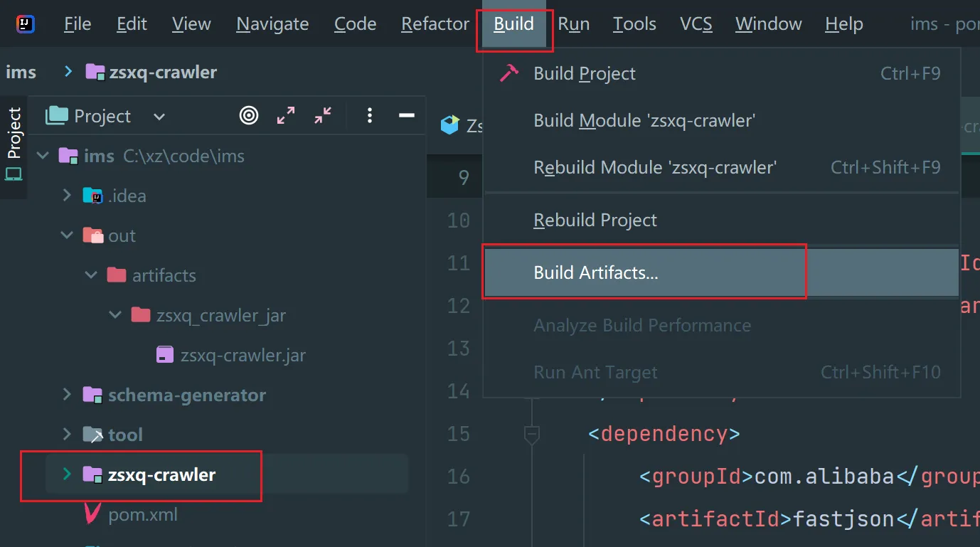
Task: Click line number 16 in editor gutter
Action: [458, 476]
